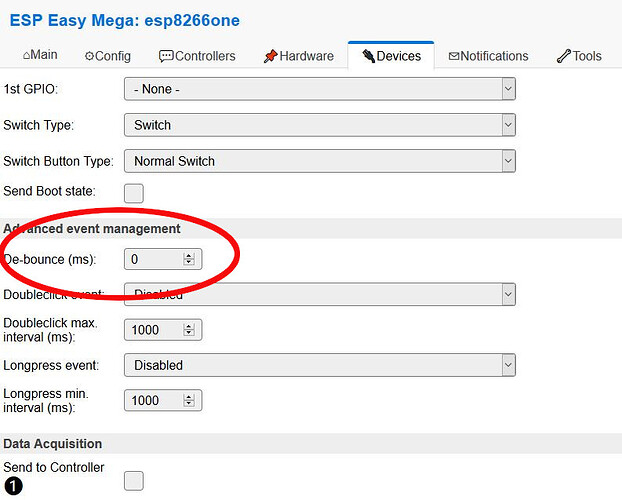Screen dimensions: 622x500
Task: Open the Notifications tab
Action: [488, 56]
